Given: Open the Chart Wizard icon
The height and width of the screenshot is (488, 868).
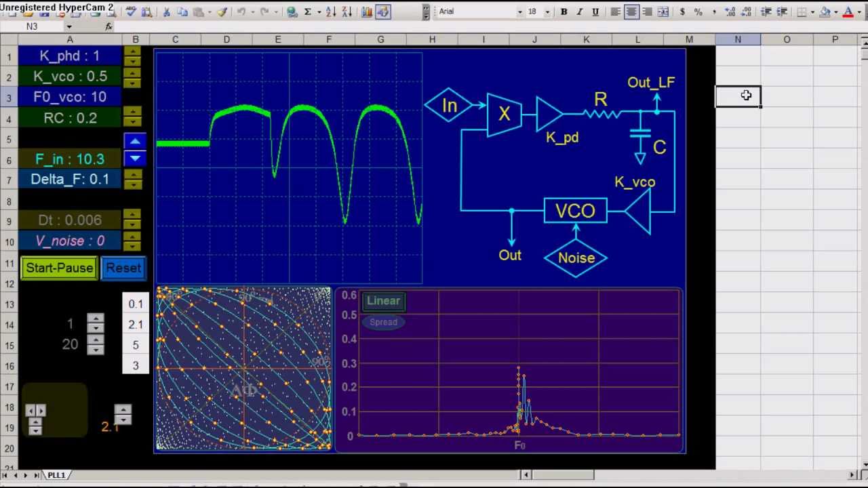Looking at the screenshot, I should point(366,12).
